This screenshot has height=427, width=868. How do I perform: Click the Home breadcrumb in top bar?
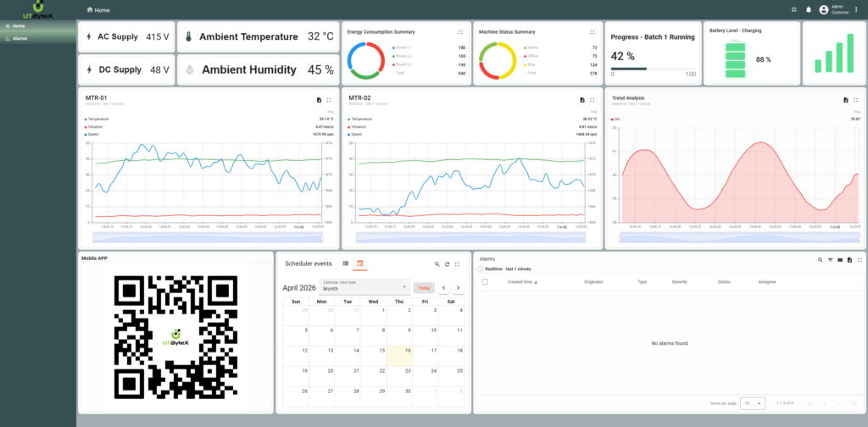98,10
